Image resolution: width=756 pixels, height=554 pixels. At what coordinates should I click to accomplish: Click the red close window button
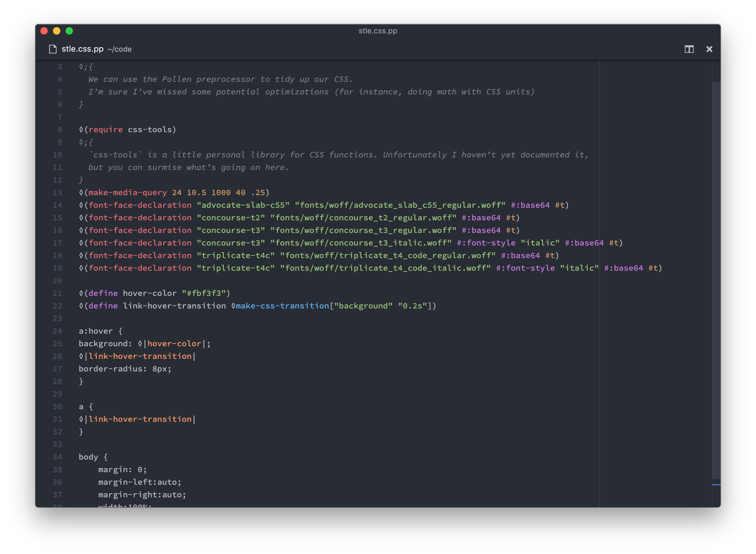click(44, 31)
